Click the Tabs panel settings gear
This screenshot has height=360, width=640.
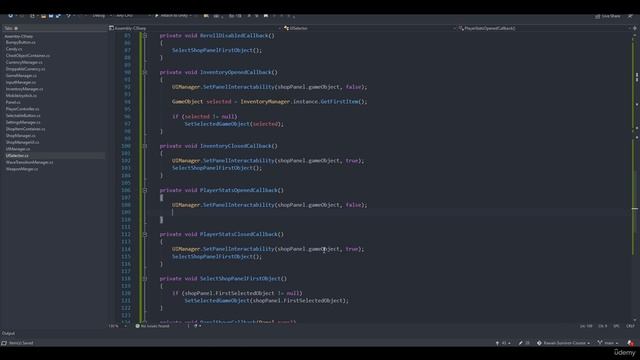[x=16, y=28]
